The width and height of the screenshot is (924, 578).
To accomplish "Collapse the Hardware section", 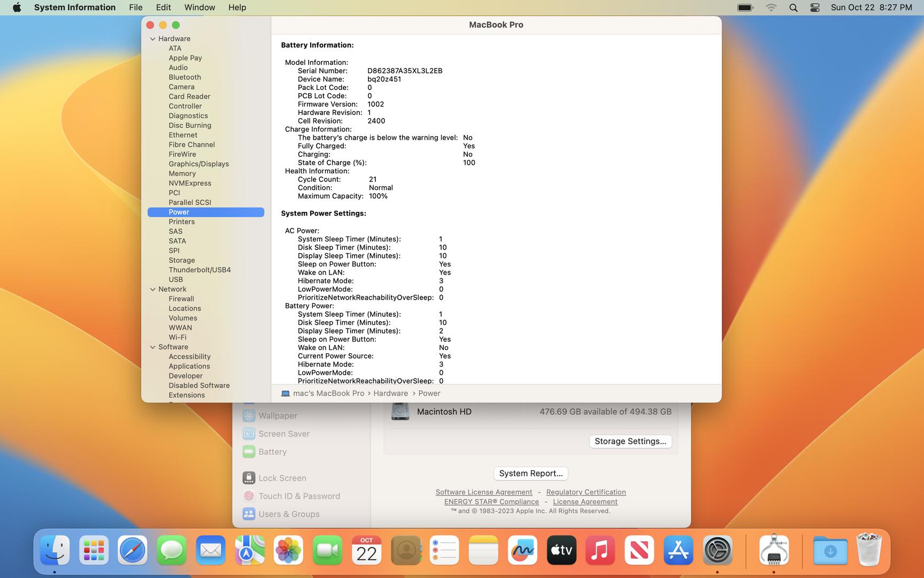I will [153, 39].
